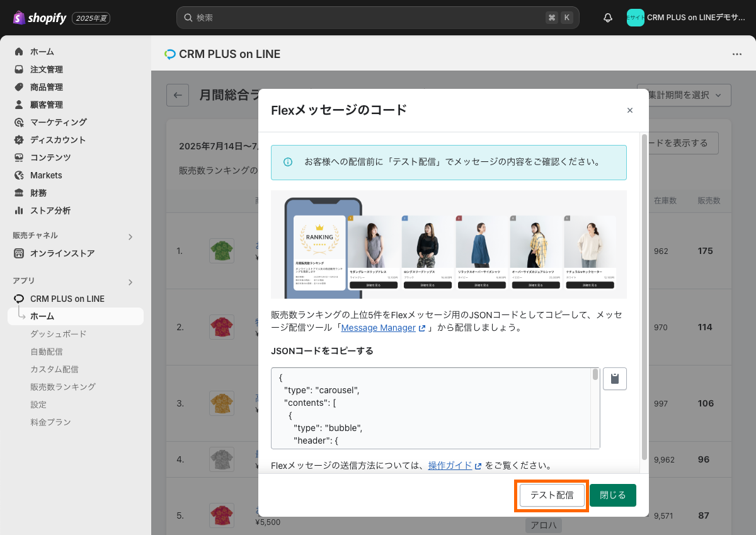
Task: Click the search magnifier icon
Action: tap(188, 18)
